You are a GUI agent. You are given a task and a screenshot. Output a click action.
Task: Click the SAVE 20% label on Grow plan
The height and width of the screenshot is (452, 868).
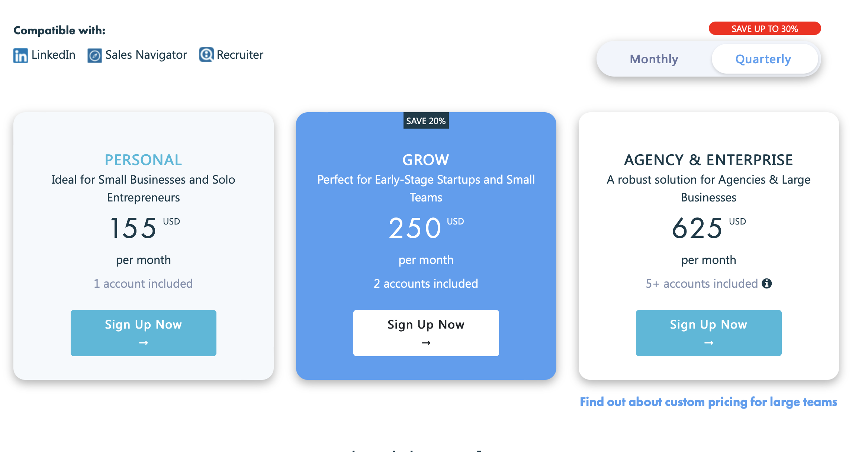(425, 120)
